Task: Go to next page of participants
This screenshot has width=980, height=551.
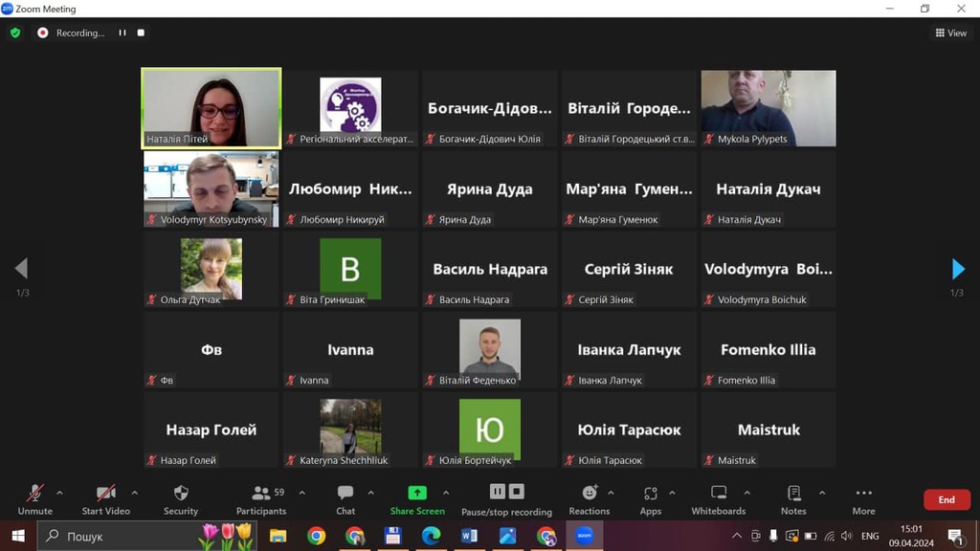Action: coord(957,269)
